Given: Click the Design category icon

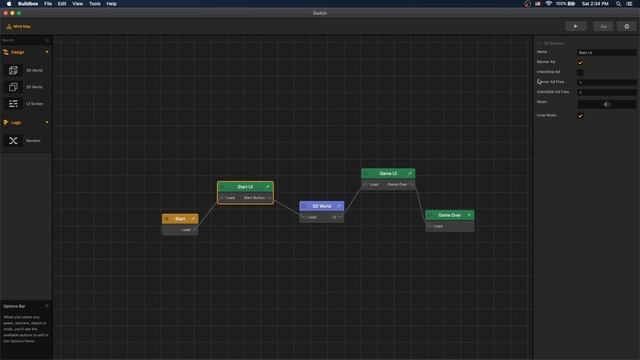Looking at the screenshot, I should pos(6,52).
